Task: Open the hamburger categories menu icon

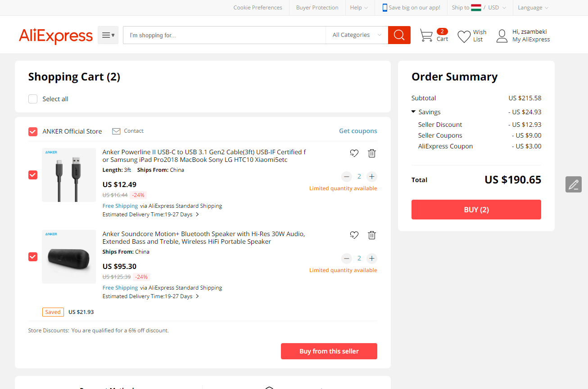Action: pyautogui.click(x=108, y=35)
